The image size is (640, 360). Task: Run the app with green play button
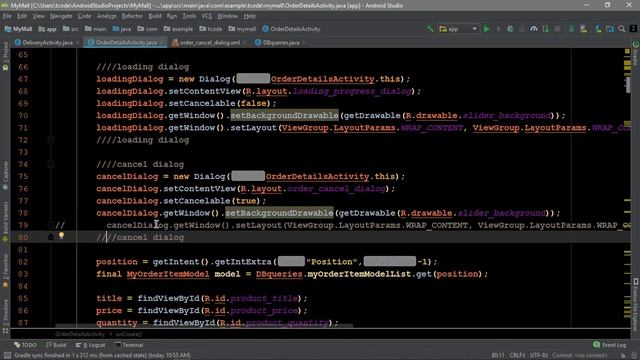(x=487, y=29)
